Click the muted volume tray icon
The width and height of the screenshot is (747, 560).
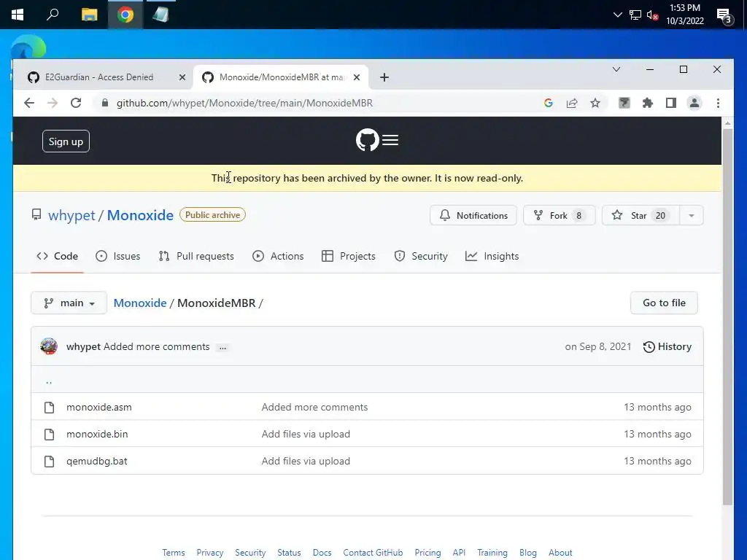tap(653, 15)
